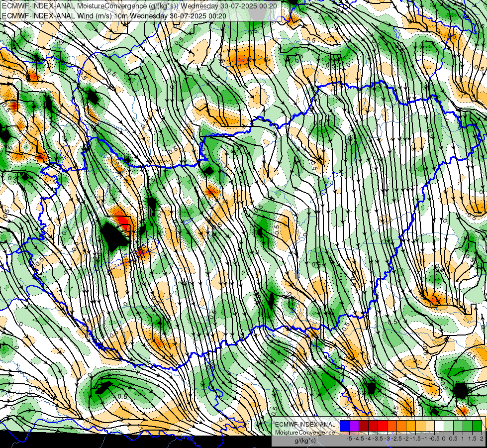The width and height of the screenshot is (487, 448).
Task: Pick the legend swatch between -1 and -0.5
Action: tap(430, 426)
